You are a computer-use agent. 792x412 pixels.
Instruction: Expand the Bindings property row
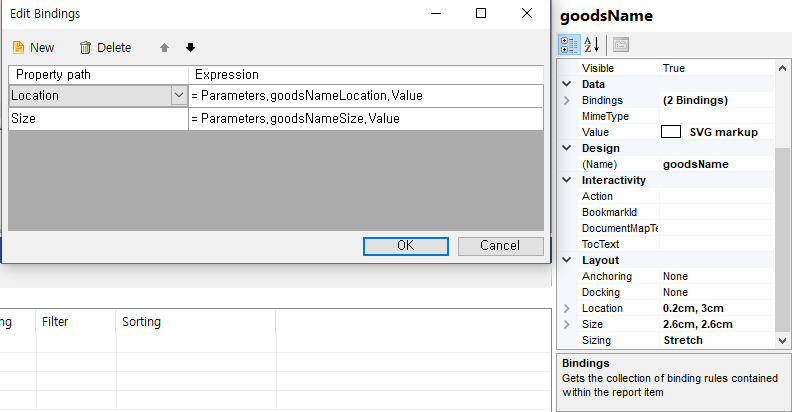[568, 100]
